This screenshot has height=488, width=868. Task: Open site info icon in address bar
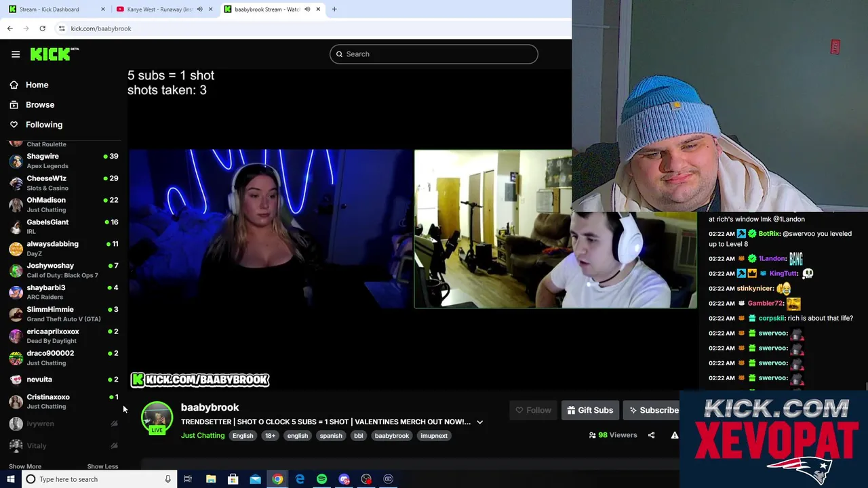pyautogui.click(x=62, y=28)
